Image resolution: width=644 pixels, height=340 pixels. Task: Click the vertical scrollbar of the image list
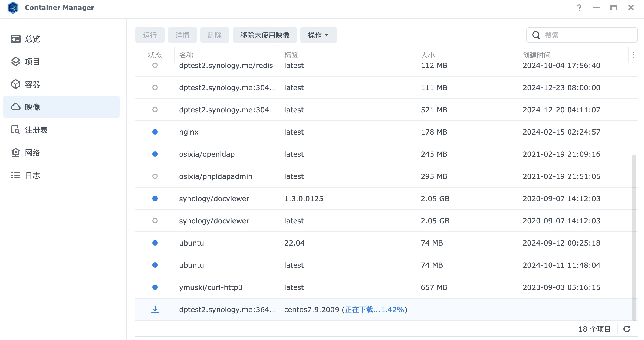coord(634,237)
